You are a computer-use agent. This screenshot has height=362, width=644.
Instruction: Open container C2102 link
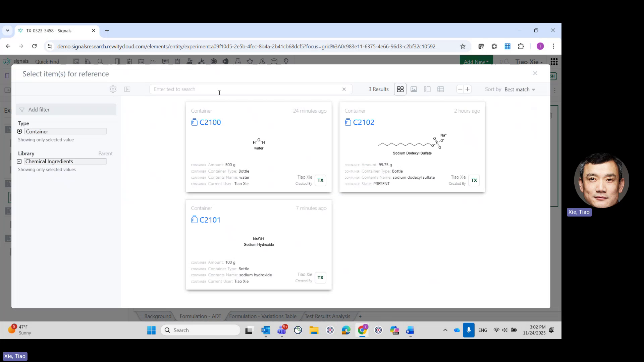coord(364,122)
